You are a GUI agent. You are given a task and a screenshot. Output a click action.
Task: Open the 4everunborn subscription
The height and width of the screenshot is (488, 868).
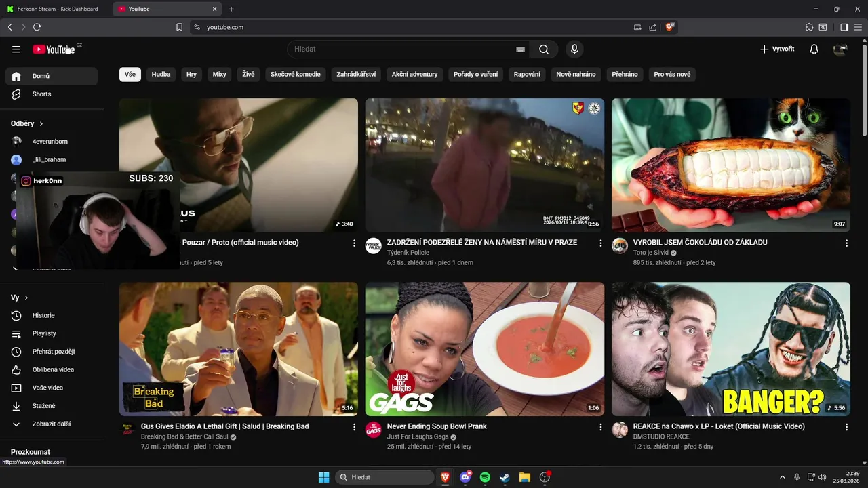[x=52, y=142]
